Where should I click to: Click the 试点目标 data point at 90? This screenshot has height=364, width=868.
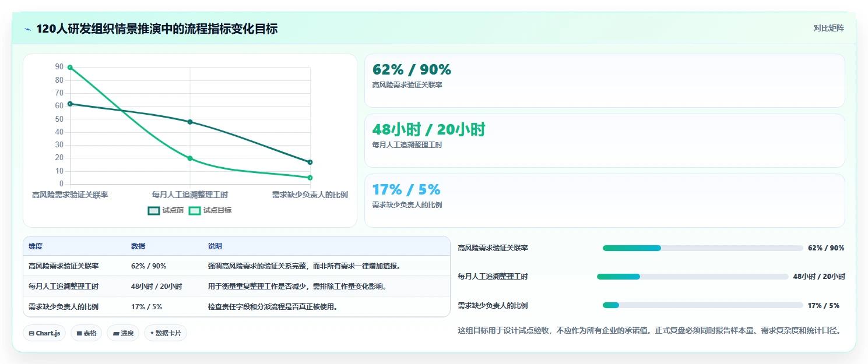click(70, 68)
